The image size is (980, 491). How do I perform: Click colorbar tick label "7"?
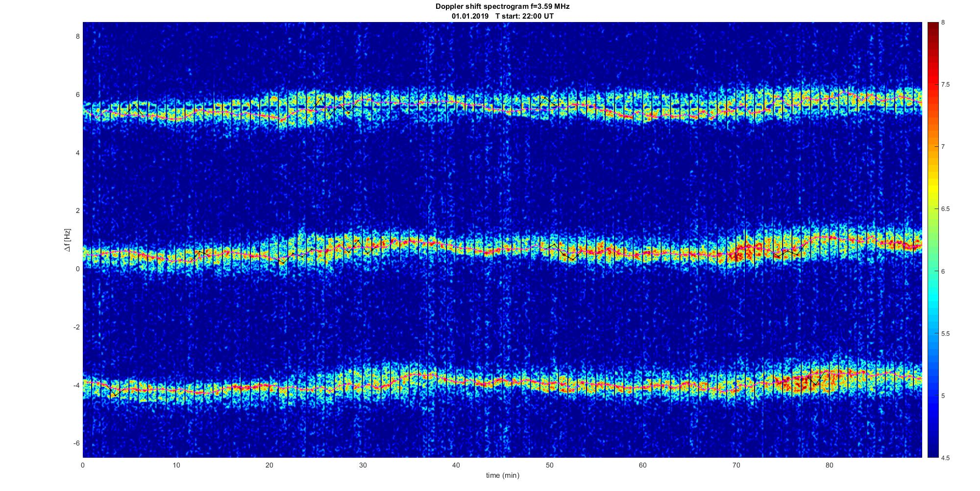pyautogui.click(x=943, y=147)
